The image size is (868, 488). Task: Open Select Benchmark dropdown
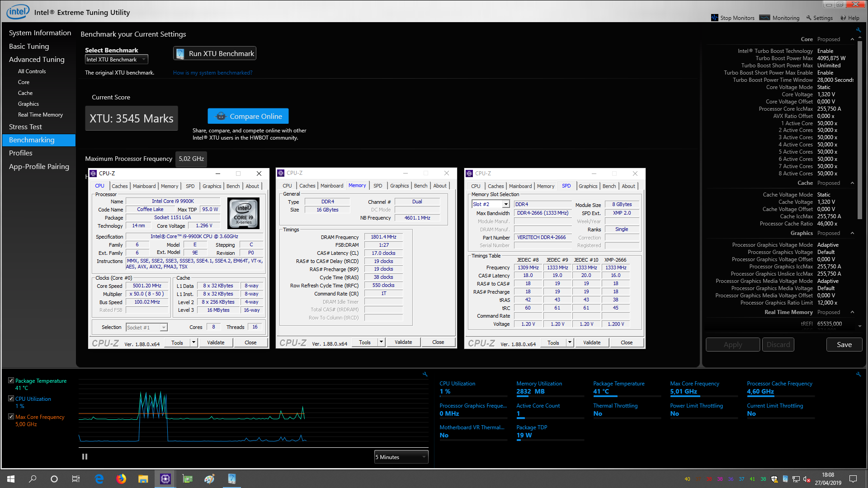117,60
